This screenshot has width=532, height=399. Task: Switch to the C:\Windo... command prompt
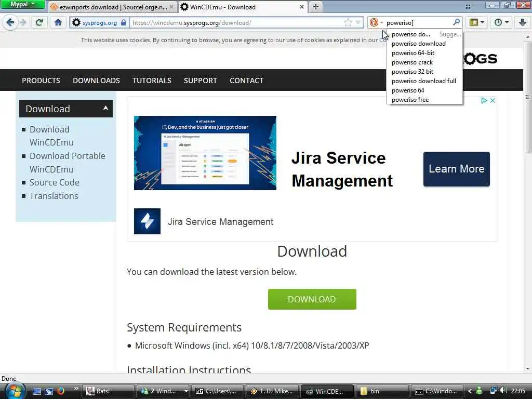(436, 391)
